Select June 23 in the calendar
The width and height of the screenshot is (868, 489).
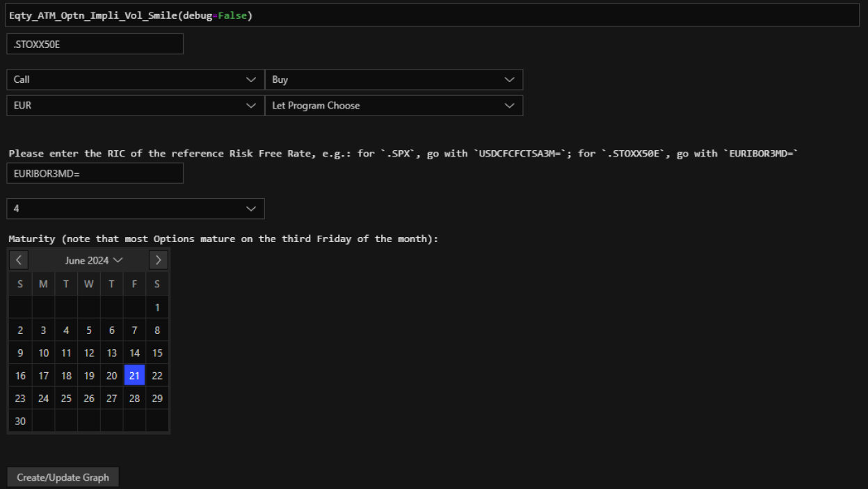[20, 399]
